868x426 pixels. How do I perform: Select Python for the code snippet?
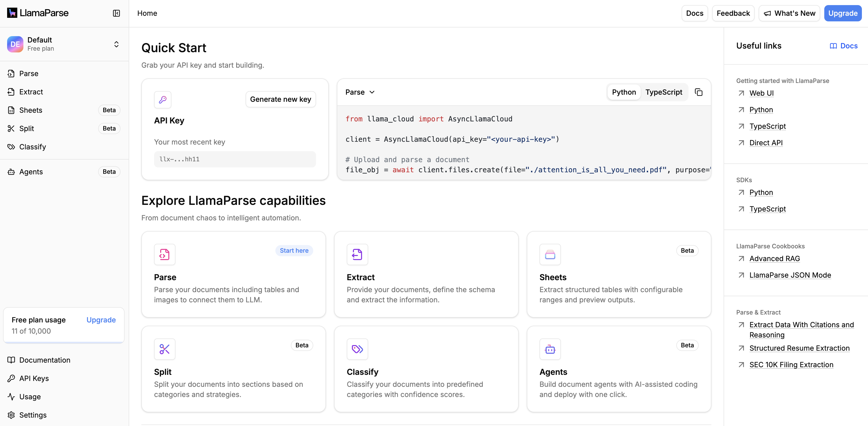tap(624, 92)
